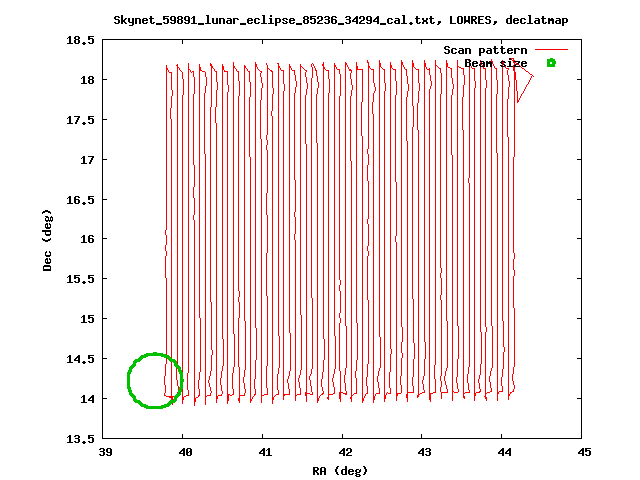
Task: Click the large green beam circle
Action: tap(155, 380)
